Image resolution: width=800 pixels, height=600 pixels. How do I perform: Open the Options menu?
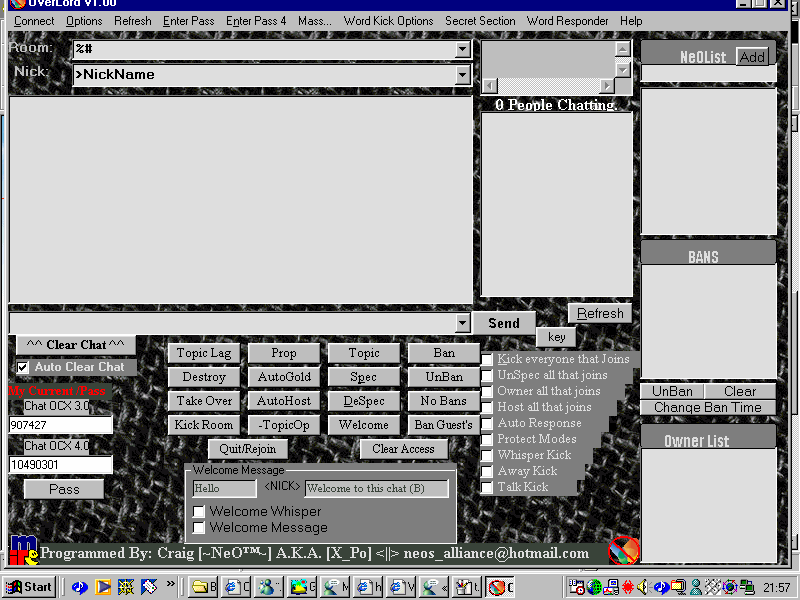(x=84, y=21)
